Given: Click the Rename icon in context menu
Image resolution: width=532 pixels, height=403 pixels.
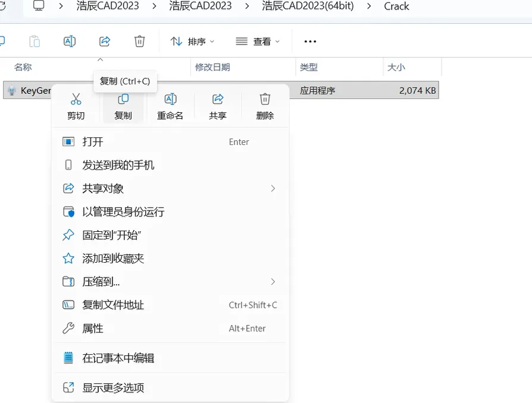Looking at the screenshot, I should [x=170, y=99].
